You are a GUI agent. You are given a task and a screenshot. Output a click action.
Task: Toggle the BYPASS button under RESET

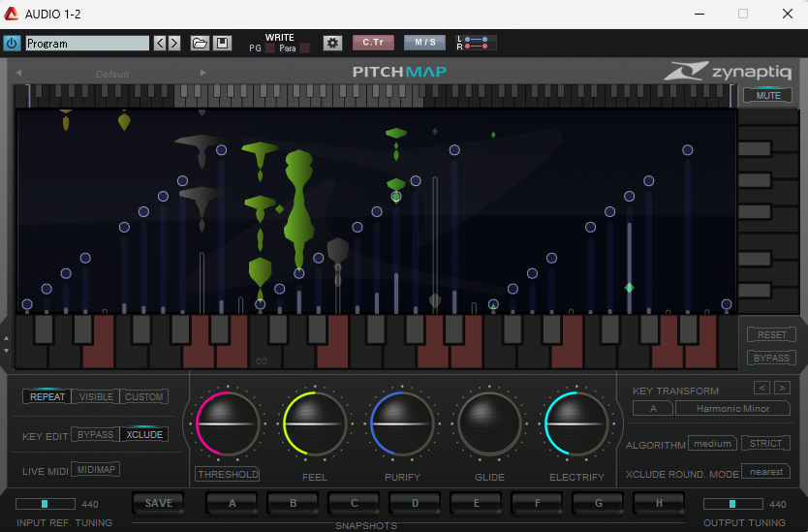coord(771,358)
